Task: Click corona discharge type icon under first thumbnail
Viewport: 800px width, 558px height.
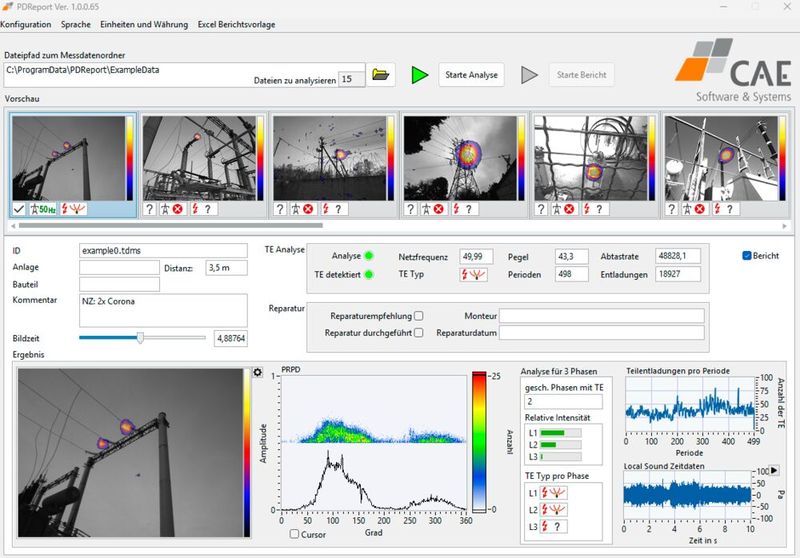Action: tap(73, 209)
